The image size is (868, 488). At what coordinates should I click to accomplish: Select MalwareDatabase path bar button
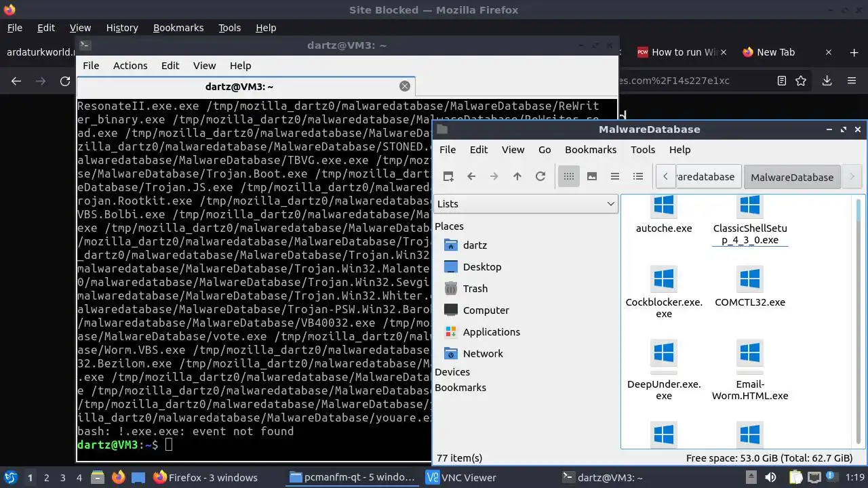coord(792,177)
